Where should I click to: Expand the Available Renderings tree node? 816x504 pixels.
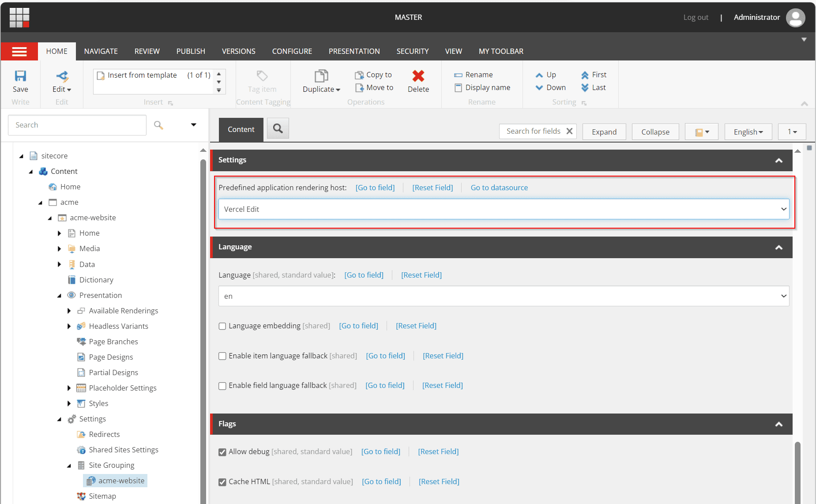coord(69,311)
